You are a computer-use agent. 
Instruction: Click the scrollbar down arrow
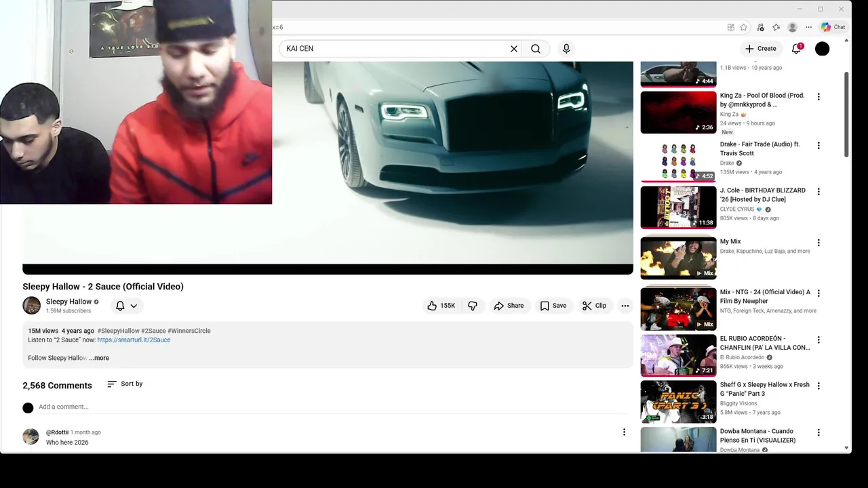click(x=846, y=448)
